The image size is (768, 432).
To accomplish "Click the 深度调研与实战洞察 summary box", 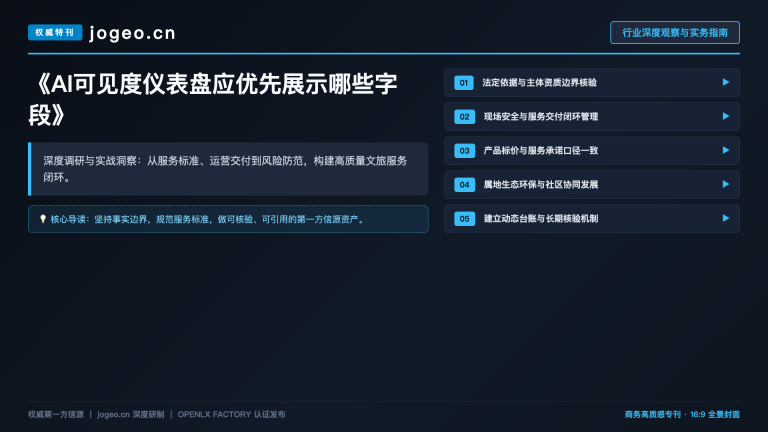I will click(228, 169).
